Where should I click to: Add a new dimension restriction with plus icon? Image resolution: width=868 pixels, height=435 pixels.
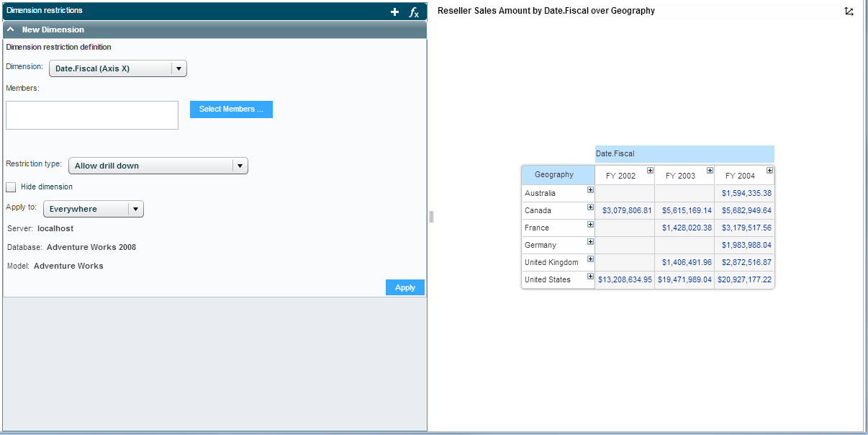394,12
